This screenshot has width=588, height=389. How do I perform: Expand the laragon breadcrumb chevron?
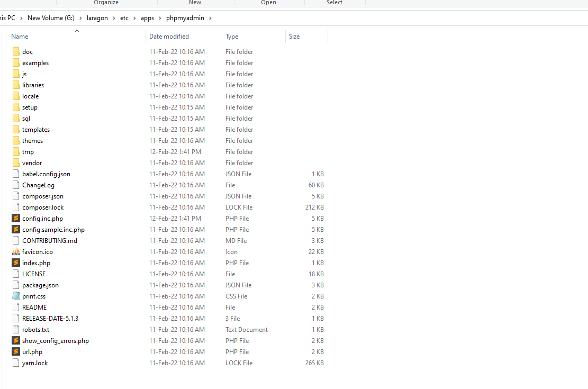(x=114, y=18)
